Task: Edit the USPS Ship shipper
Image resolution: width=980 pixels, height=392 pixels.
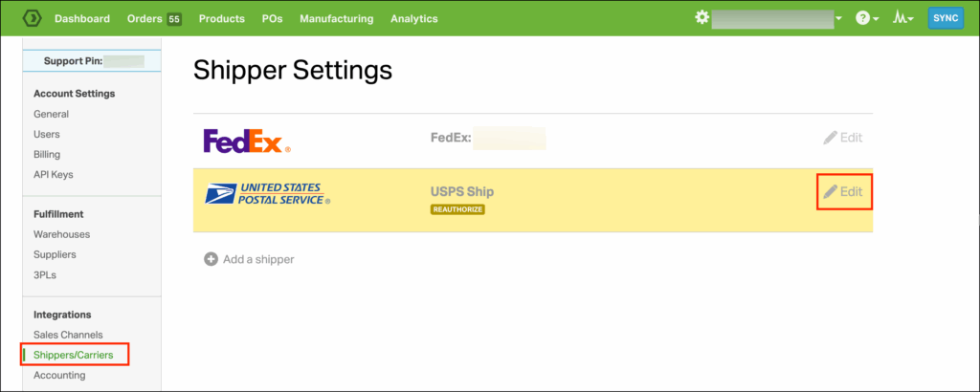Action: (843, 191)
